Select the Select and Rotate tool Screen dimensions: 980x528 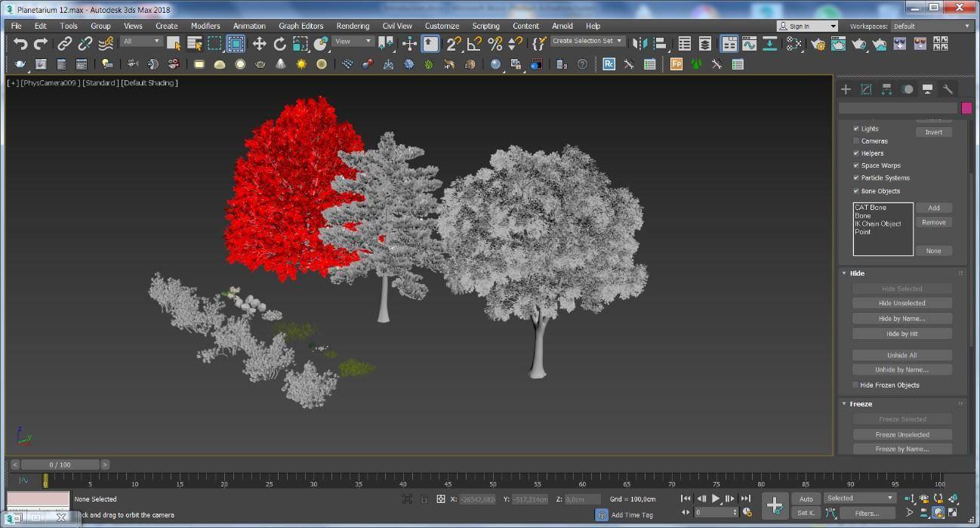[279, 44]
